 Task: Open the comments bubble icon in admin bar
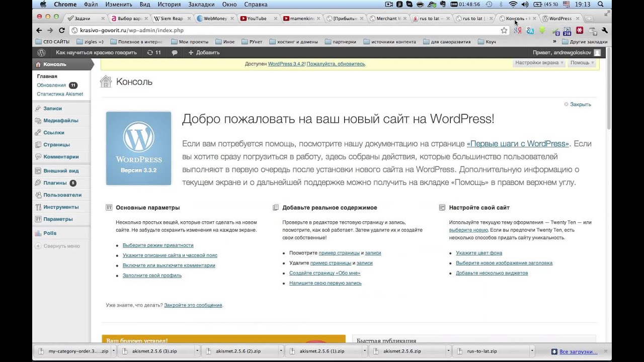175,52
